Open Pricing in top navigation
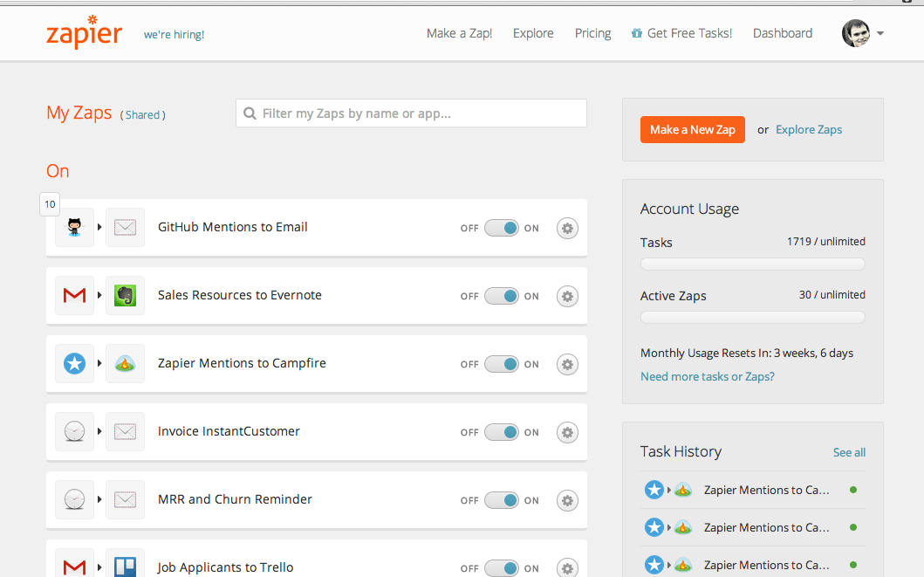Image resolution: width=924 pixels, height=577 pixels. pos(592,33)
